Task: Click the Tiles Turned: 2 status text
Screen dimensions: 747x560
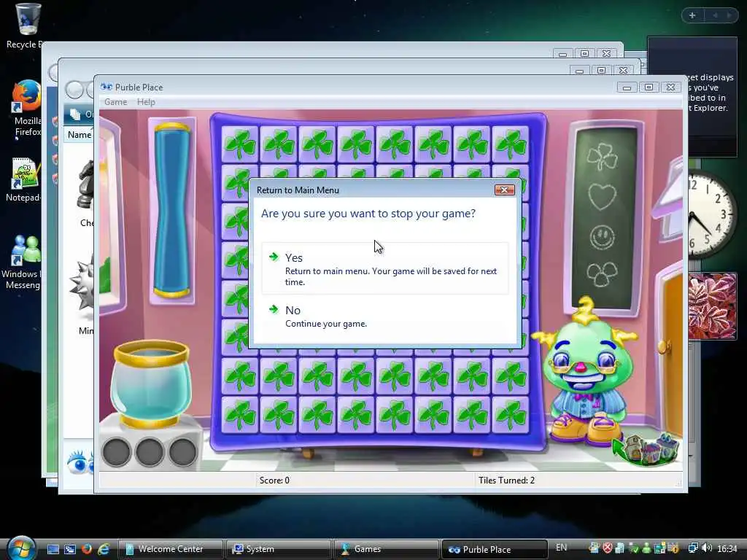Action: 506,481
